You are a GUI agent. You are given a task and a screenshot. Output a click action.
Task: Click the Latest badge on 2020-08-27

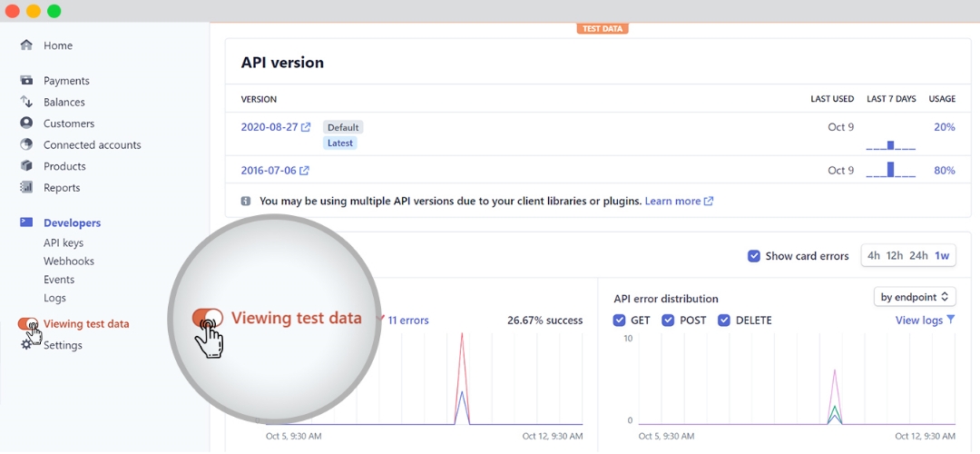[x=340, y=143]
